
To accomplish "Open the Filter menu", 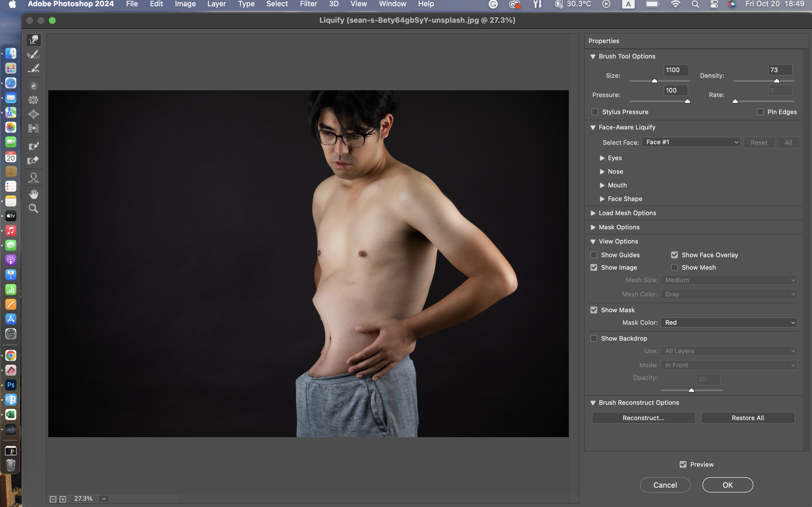I will pyautogui.click(x=308, y=4).
